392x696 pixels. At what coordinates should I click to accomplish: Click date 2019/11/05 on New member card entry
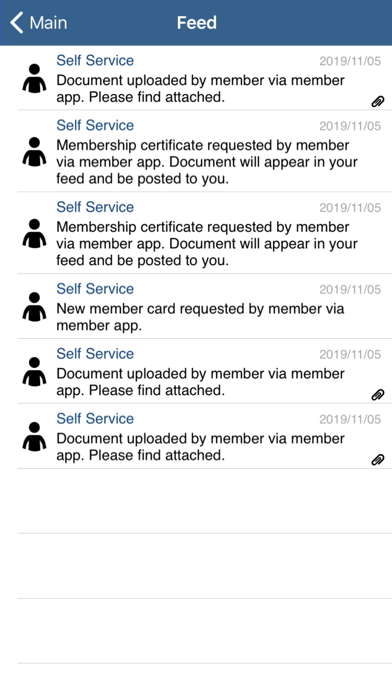[x=350, y=289]
